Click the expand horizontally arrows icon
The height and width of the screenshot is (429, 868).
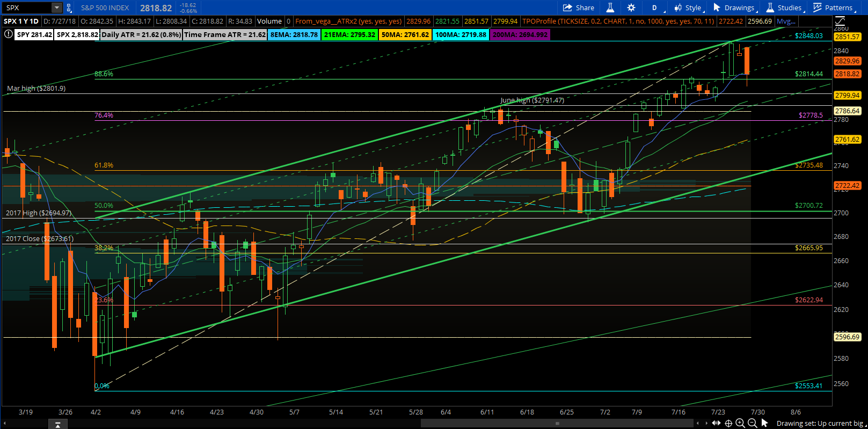[x=717, y=423]
